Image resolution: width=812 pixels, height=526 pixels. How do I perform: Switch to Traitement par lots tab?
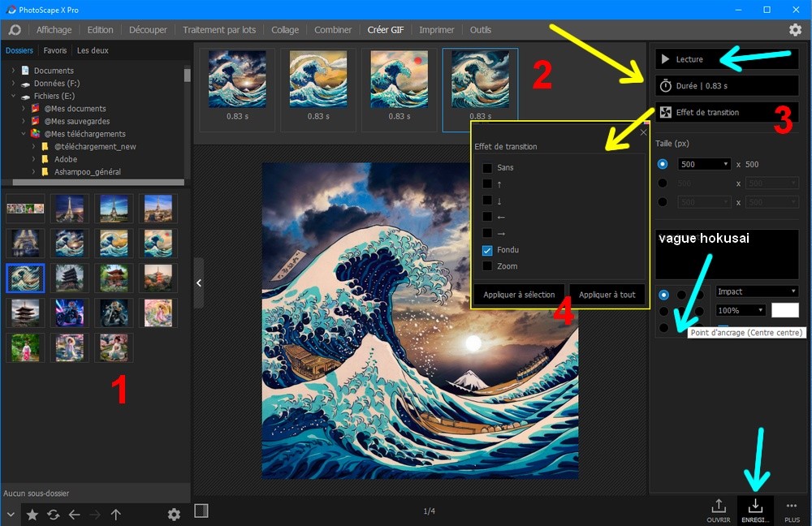(x=219, y=29)
